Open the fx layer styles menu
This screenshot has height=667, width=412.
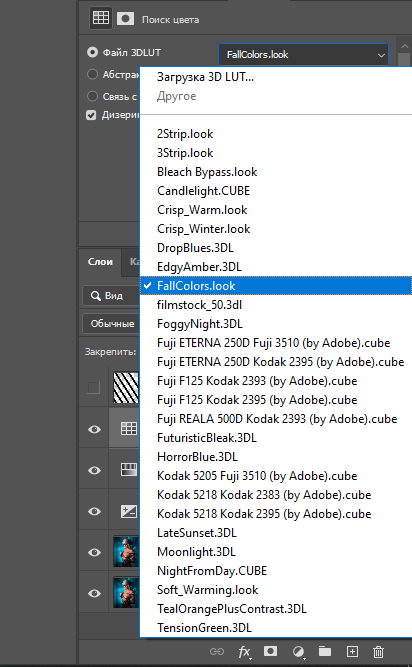coord(244,652)
